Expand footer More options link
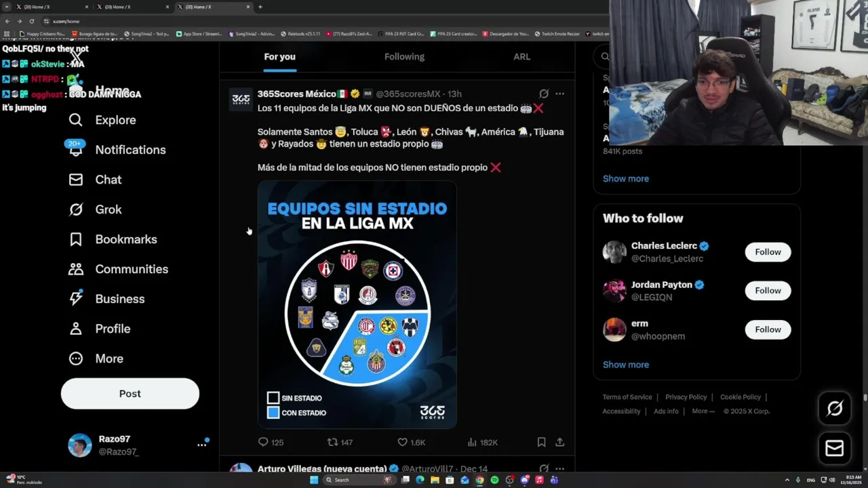Image resolution: width=868 pixels, height=488 pixels. point(703,411)
